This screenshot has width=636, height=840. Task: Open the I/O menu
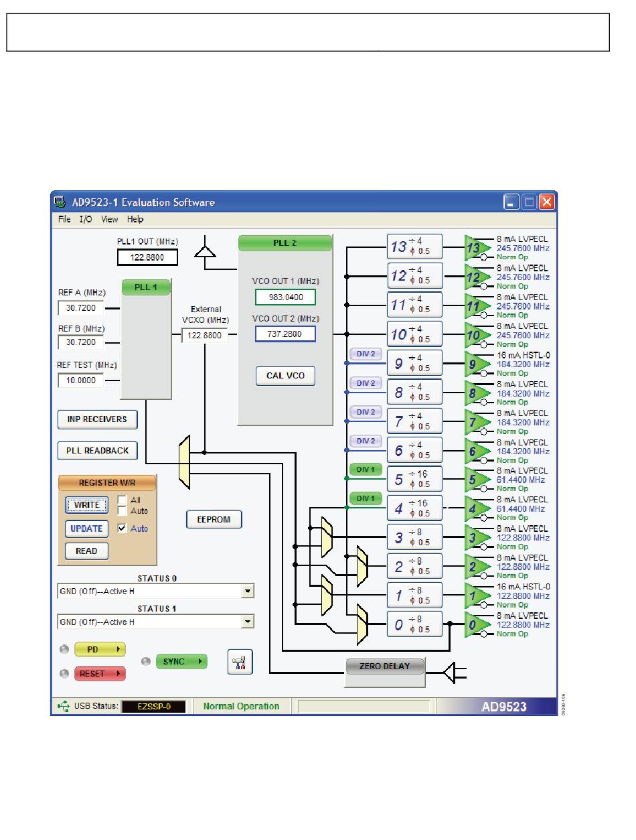(x=86, y=219)
